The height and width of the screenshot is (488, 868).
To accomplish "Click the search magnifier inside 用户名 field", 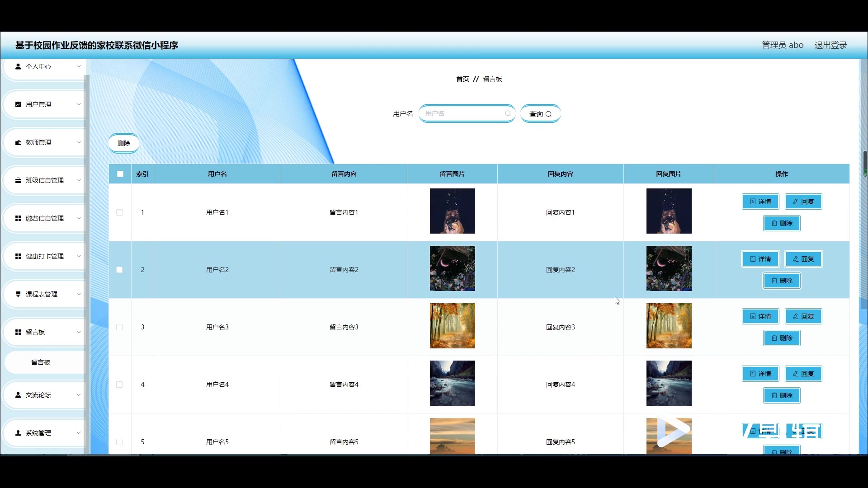I will (x=508, y=113).
